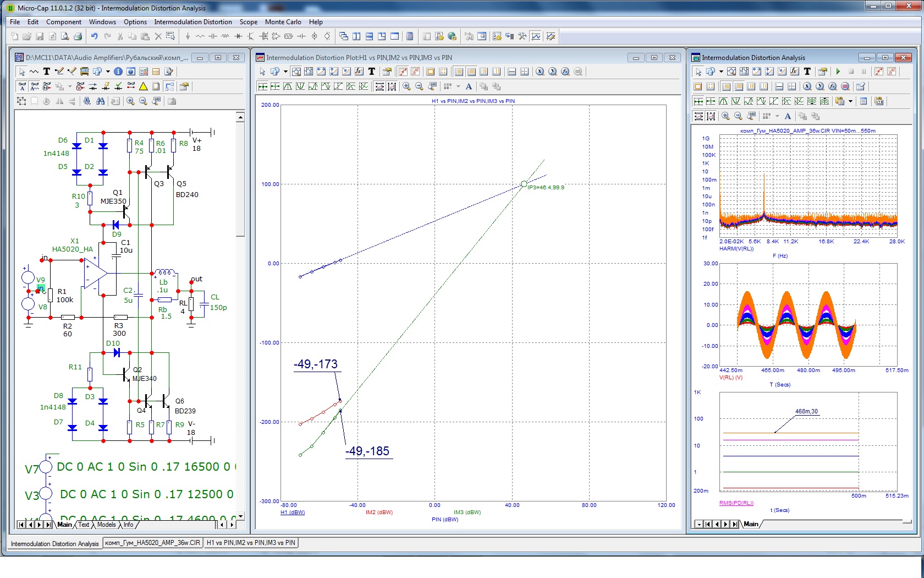Expand the grid dropdown in analysis window bottom toolbar
Screen dimensions: 924x578
coord(777,116)
